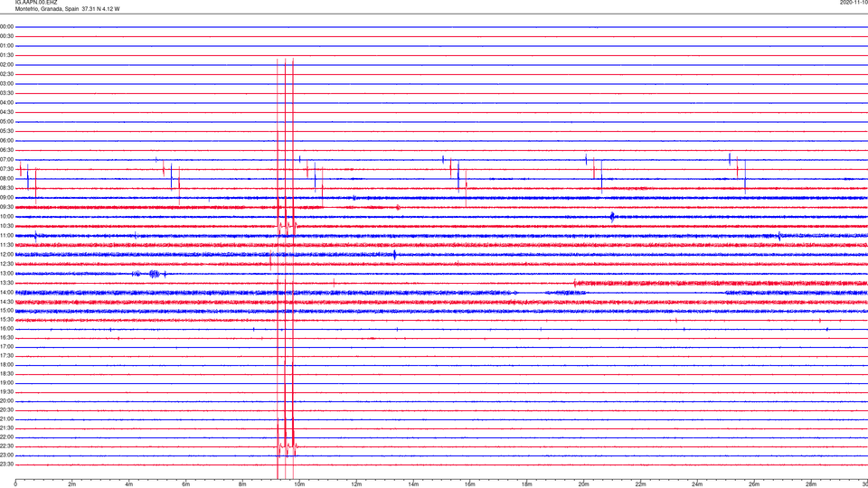Select the 23:00 time label
Screen dimensions: 868x488
point(7,455)
